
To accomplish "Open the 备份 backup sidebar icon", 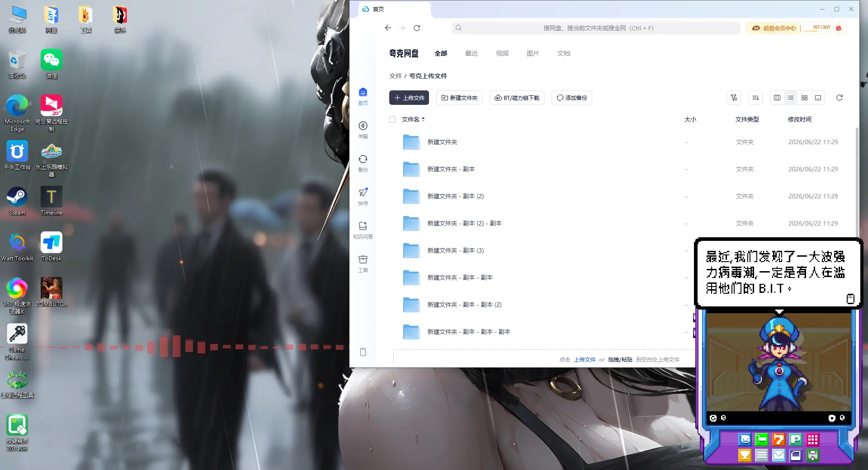I will click(363, 163).
